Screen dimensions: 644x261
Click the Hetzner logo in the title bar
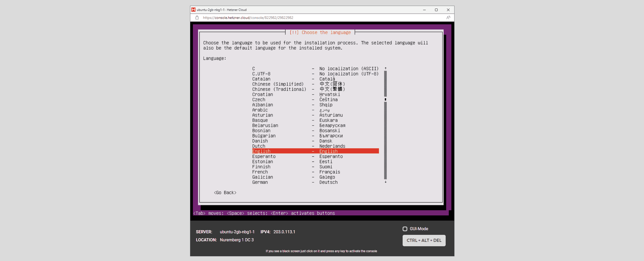click(193, 10)
